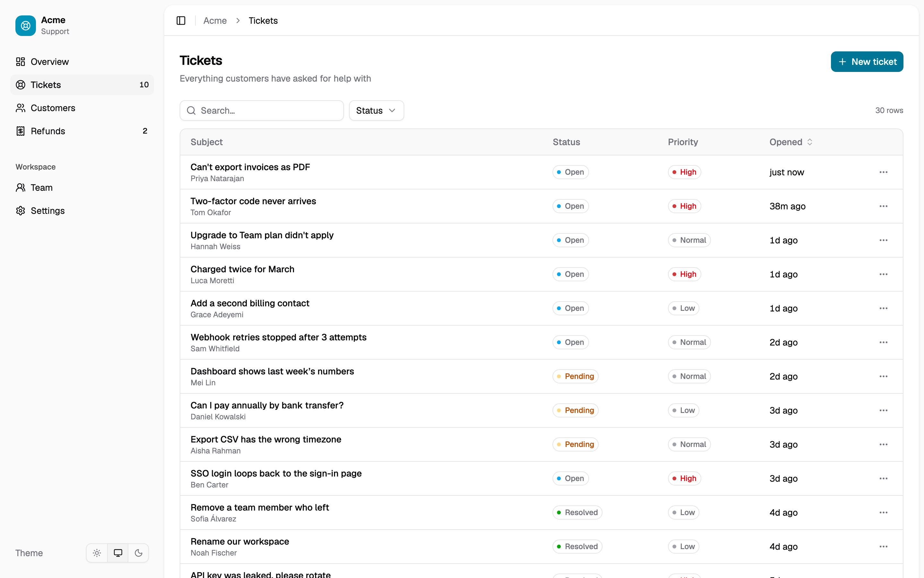This screenshot has width=924, height=578.
Task: Focus the Search tickets field
Action: click(261, 110)
